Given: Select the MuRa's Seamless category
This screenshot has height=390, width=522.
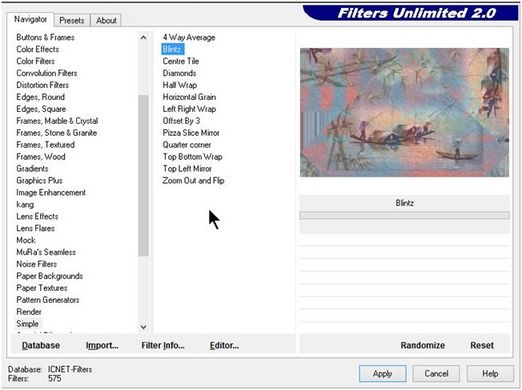Looking at the screenshot, I should pyautogui.click(x=46, y=252).
